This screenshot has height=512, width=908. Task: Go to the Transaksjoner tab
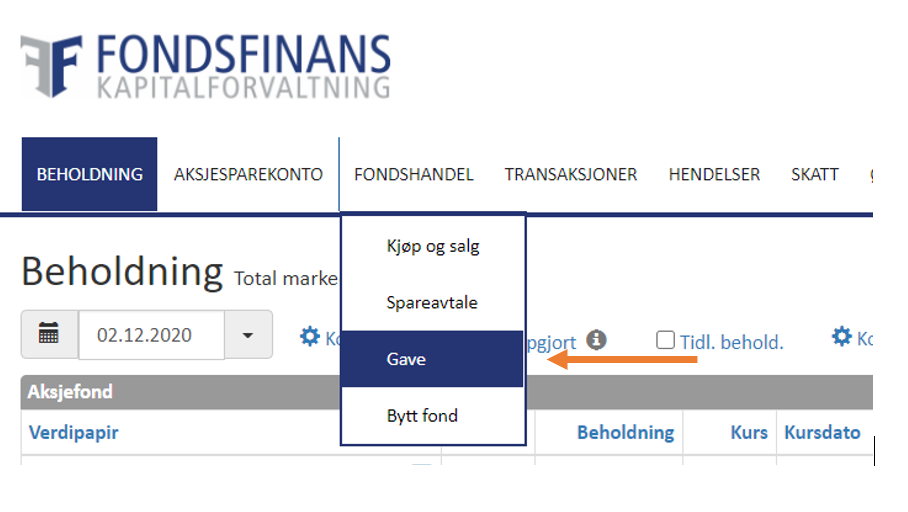click(x=571, y=174)
